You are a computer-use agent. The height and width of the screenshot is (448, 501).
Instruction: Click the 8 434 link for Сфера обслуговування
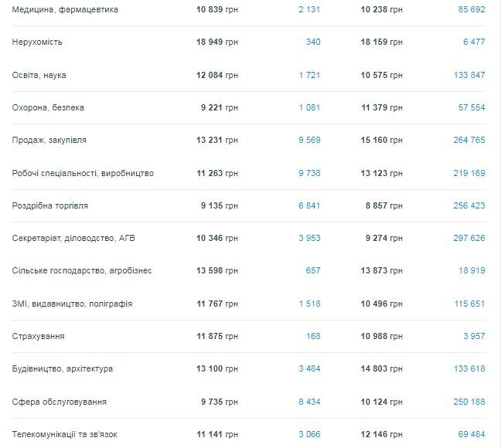pyautogui.click(x=309, y=402)
